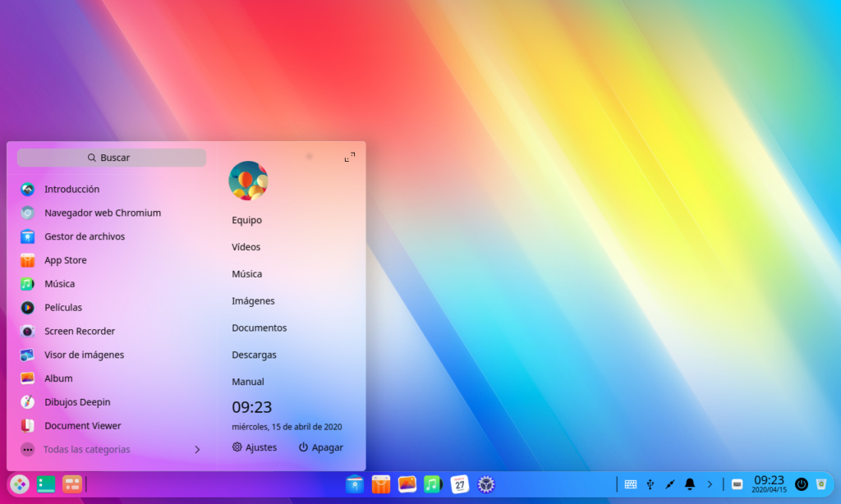Open Equipo shortcut

(246, 220)
